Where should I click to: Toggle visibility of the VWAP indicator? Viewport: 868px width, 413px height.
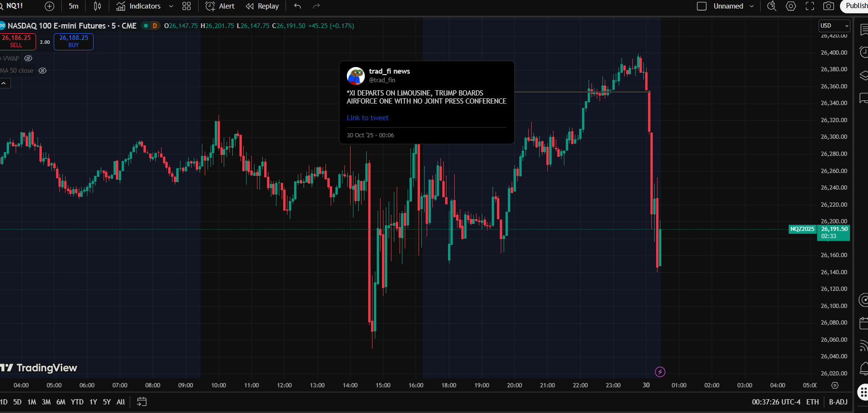point(29,58)
